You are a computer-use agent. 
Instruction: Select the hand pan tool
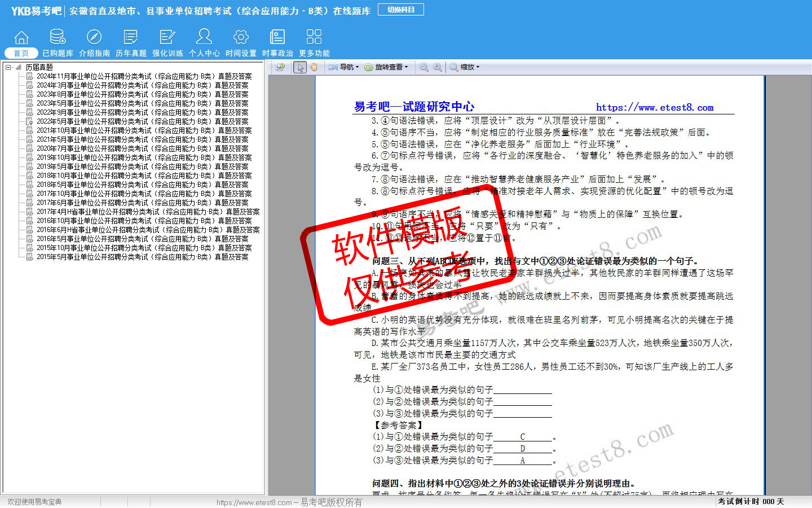pyautogui.click(x=314, y=67)
